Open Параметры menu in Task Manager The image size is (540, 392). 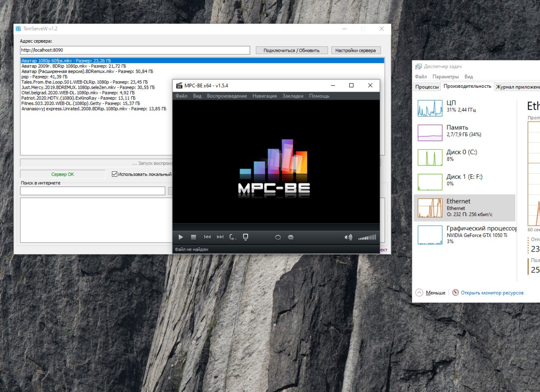click(445, 77)
